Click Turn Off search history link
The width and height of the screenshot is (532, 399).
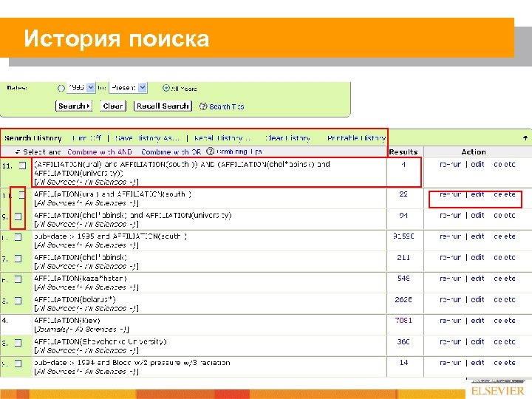(87, 138)
